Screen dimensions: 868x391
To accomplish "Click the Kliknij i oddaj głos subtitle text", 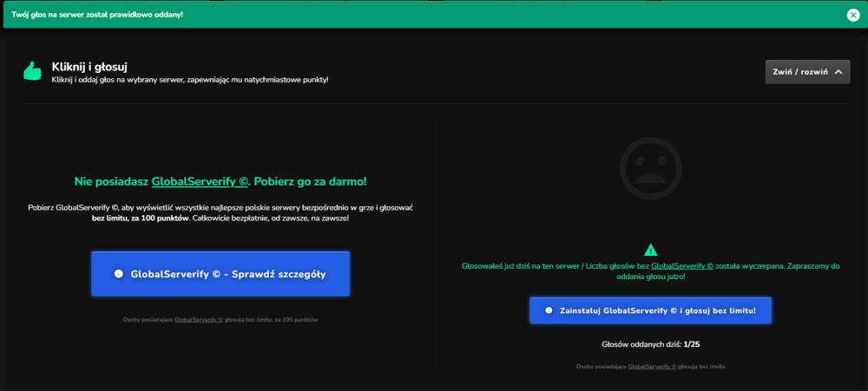I will click(190, 80).
